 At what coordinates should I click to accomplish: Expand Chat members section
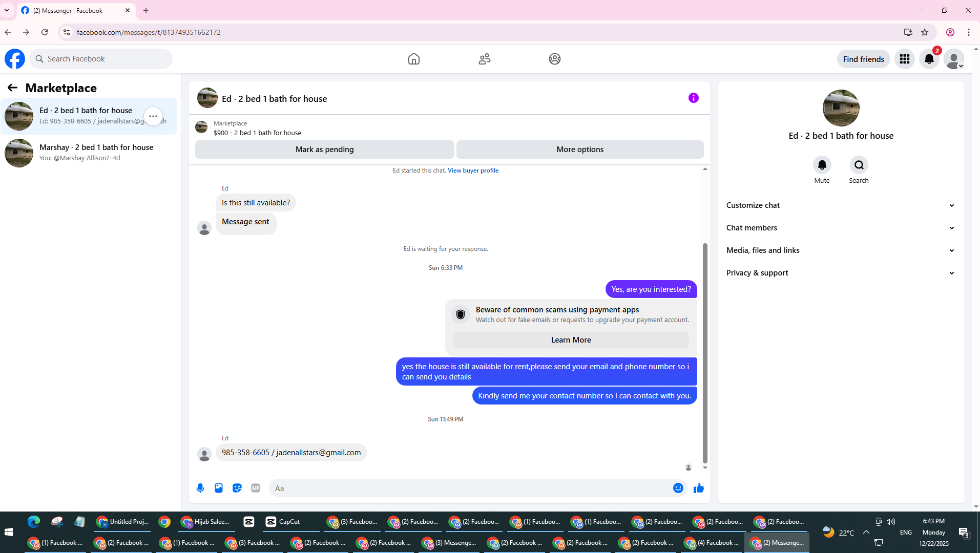tap(841, 228)
